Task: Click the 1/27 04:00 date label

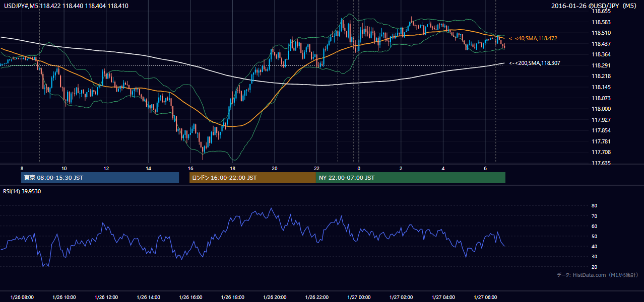Action: click(x=442, y=297)
